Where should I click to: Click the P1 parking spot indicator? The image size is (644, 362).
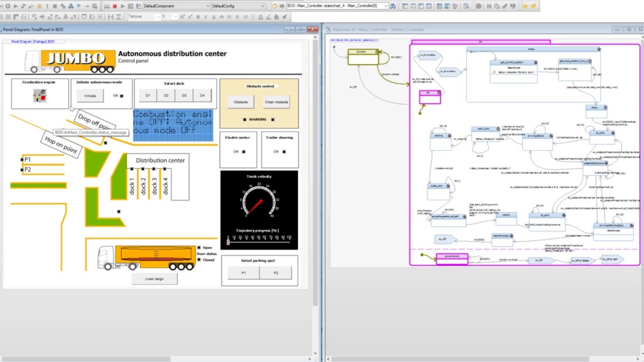(x=22, y=159)
